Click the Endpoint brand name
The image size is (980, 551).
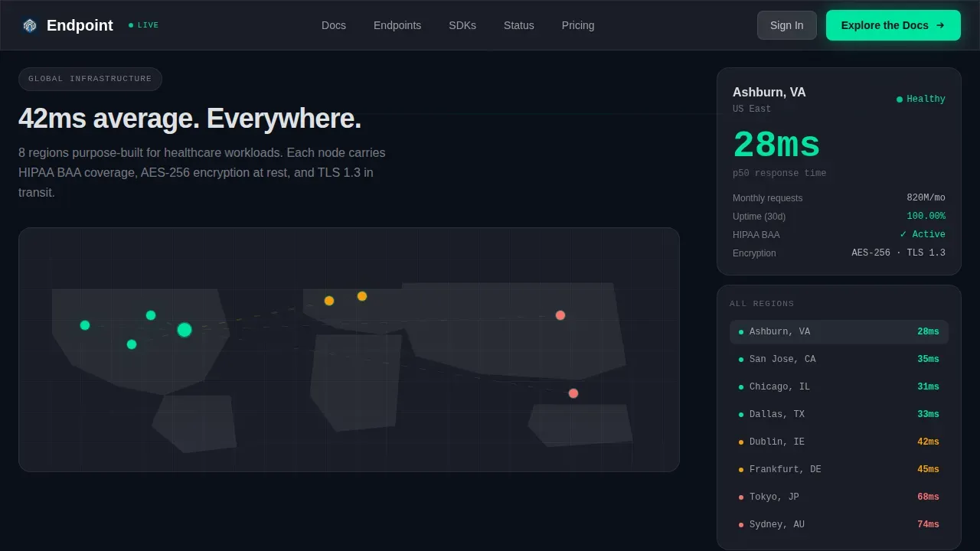pyautogui.click(x=80, y=25)
